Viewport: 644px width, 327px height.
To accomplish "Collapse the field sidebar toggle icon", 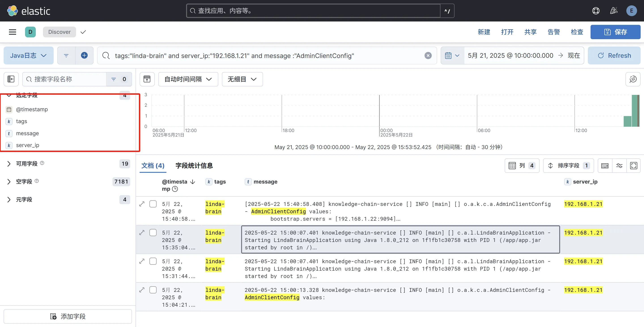I will click(x=11, y=79).
